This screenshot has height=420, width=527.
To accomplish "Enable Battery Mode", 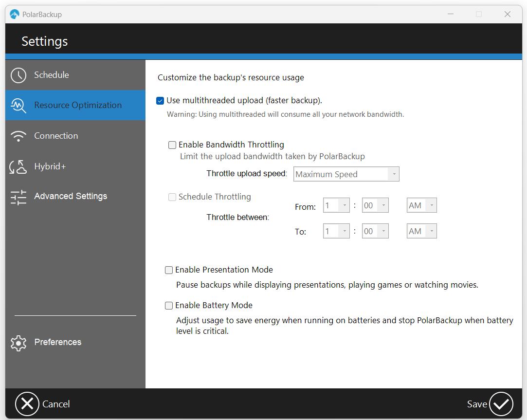I will click(169, 305).
